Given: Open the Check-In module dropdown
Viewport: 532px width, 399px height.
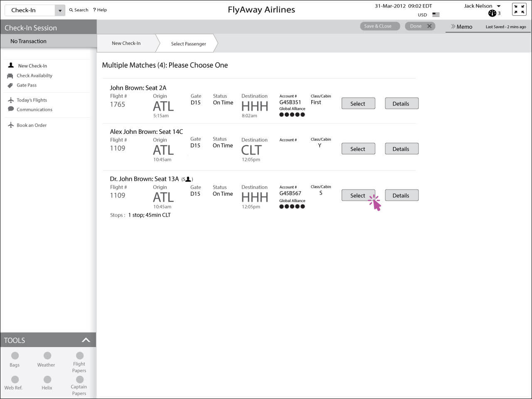Looking at the screenshot, I should point(60,10).
